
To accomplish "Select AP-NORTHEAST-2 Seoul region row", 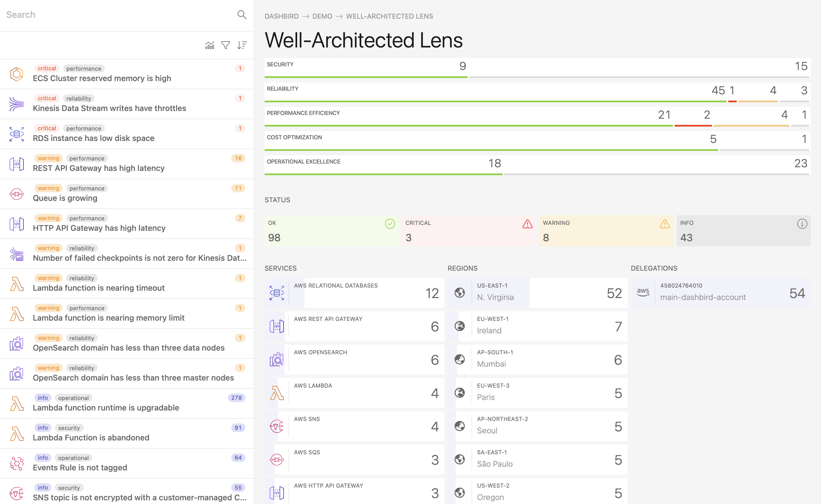I will (537, 426).
